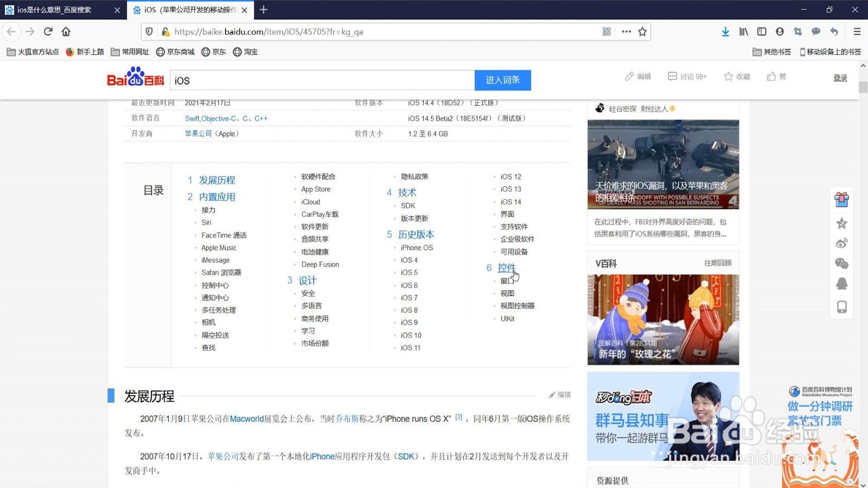Share the page to Sina Weibo
Viewport: 868px width, 488px height.
(x=841, y=243)
